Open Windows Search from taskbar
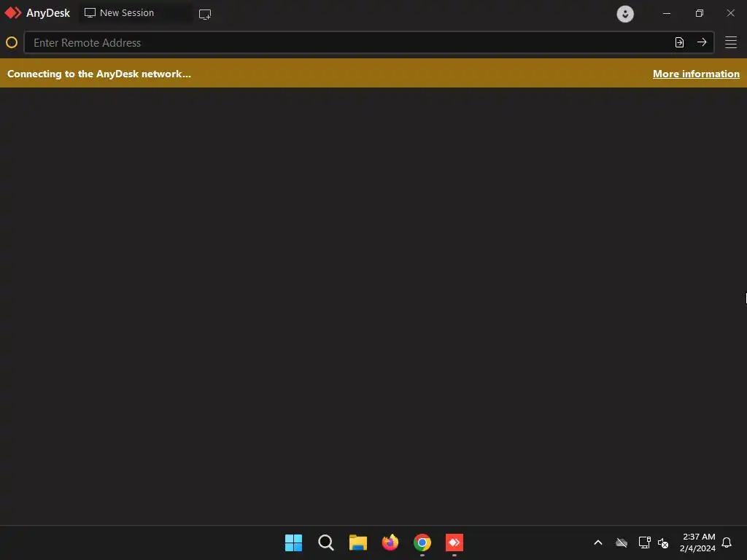Screen dimensions: 747x560 (326, 542)
